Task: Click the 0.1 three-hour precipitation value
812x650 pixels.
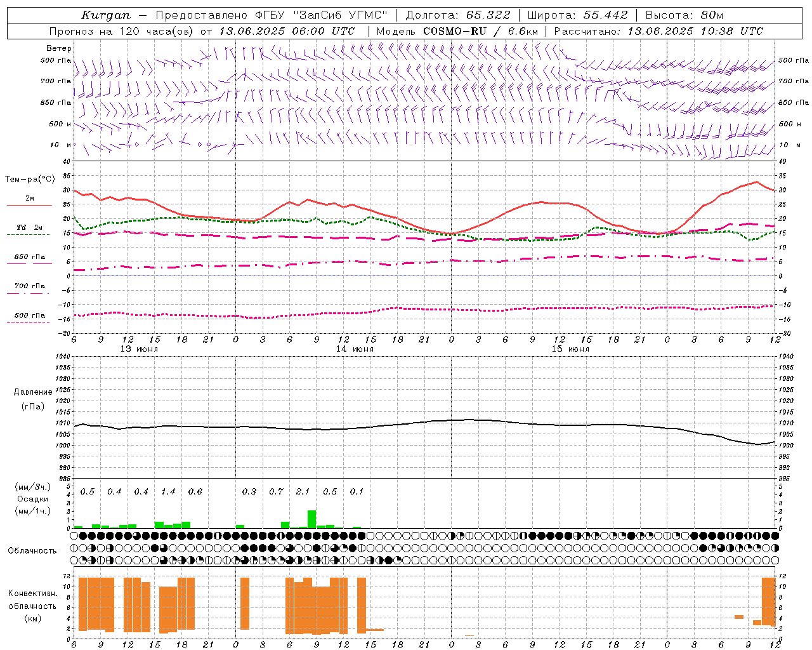Action: [x=357, y=492]
